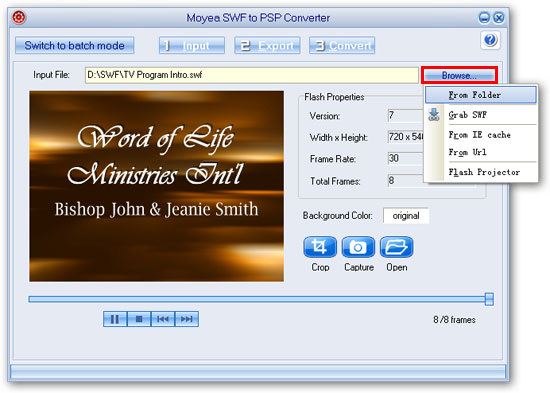Jump to the first frame button
550x393 pixels.
[163, 319]
